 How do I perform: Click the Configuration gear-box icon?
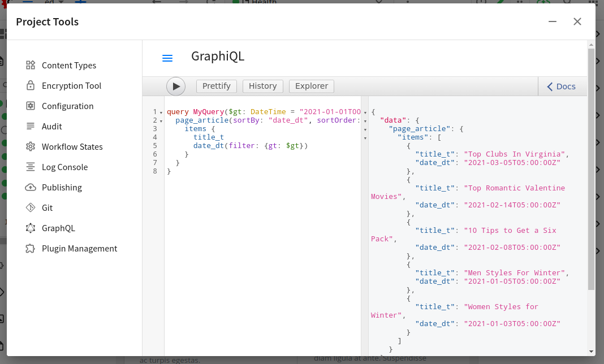click(x=31, y=106)
